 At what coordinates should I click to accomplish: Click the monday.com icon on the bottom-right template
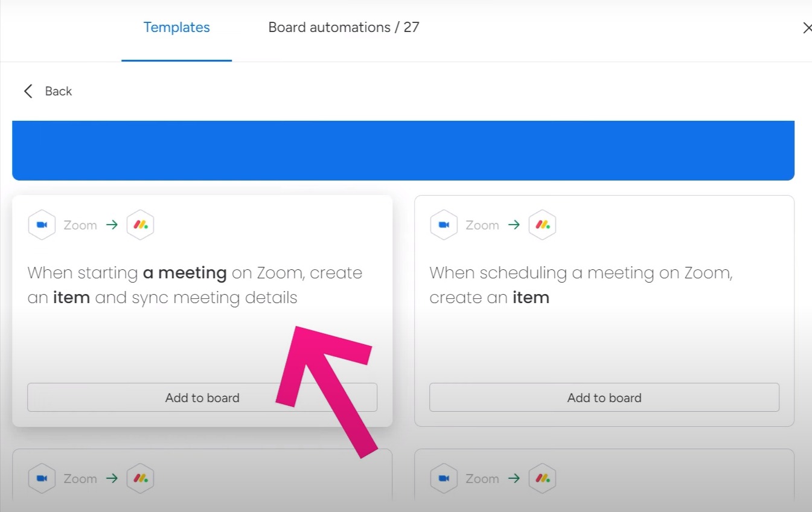tap(542, 478)
